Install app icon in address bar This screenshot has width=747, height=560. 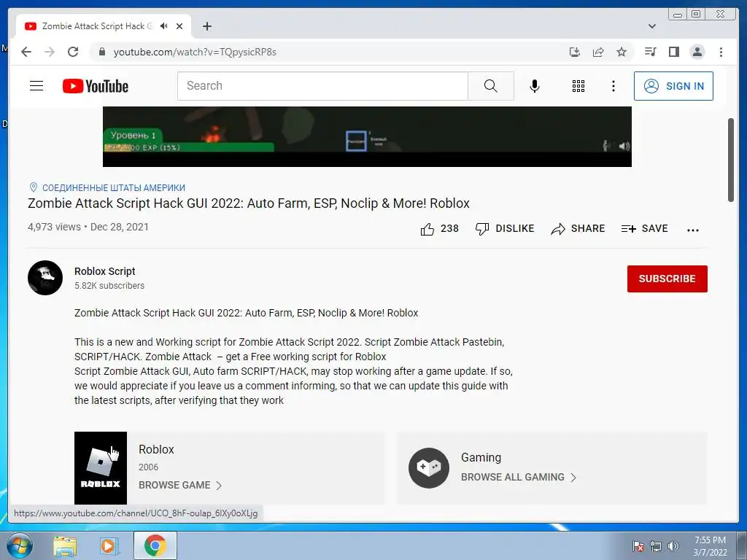(x=575, y=52)
